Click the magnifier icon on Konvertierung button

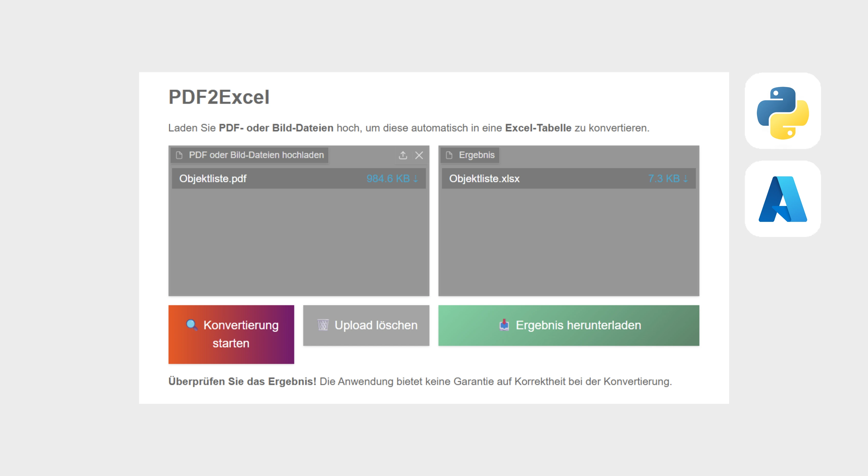[192, 325]
